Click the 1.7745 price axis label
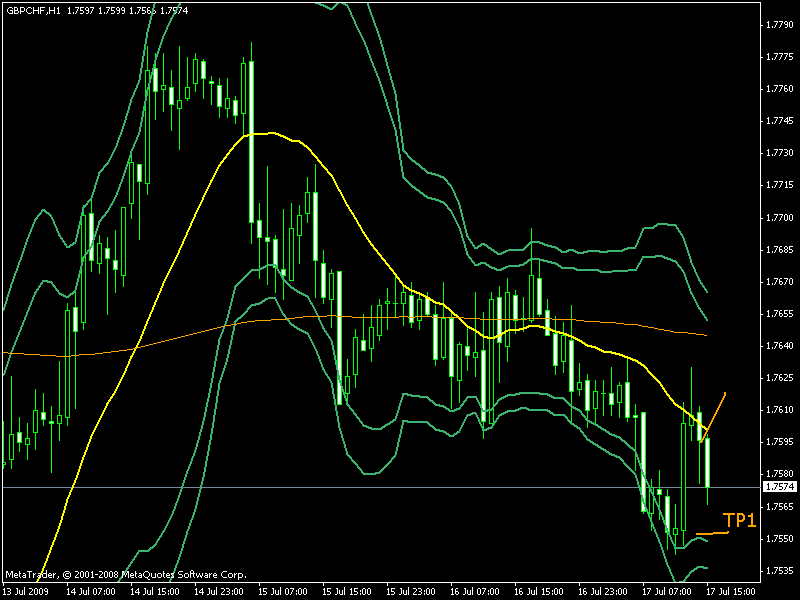Screen dimensions: 800x600 [x=780, y=121]
